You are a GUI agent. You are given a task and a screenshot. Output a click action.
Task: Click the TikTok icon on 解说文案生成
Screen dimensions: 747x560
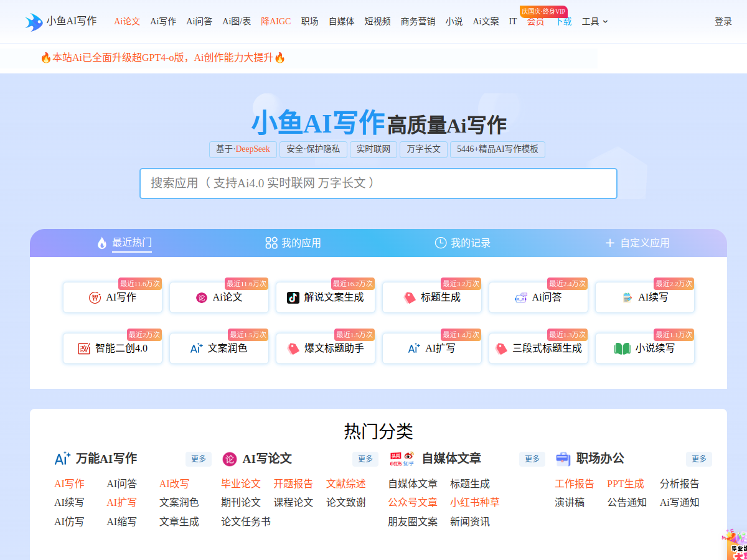coord(293,297)
